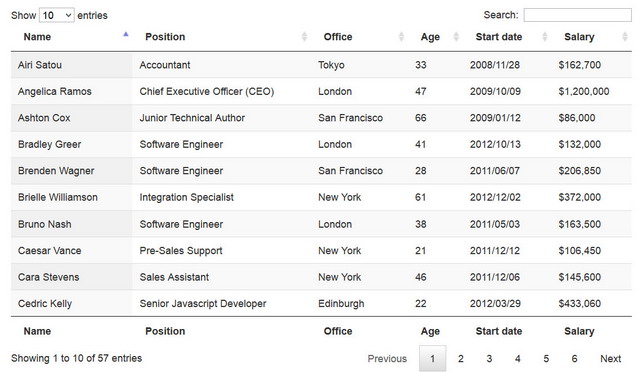The height and width of the screenshot is (372, 640).
Task: Navigate to pagination page 6
Action: tap(574, 359)
